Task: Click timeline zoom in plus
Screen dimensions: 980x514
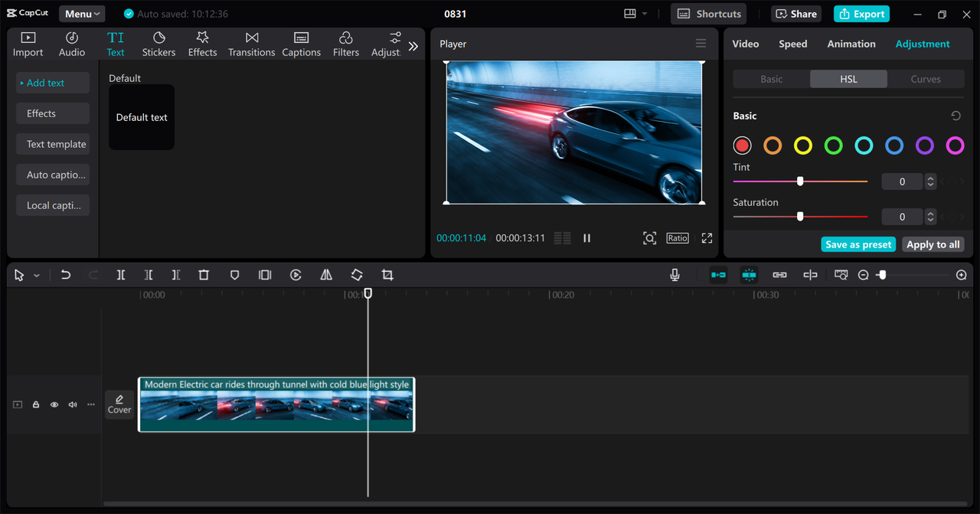Action: (x=962, y=275)
